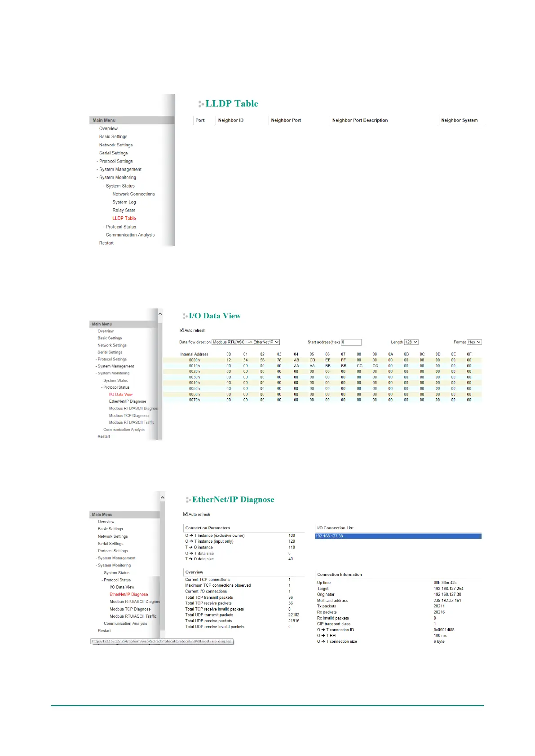Click the 0000h internal address row label
This screenshot has width=535, height=756.
[x=195, y=360]
